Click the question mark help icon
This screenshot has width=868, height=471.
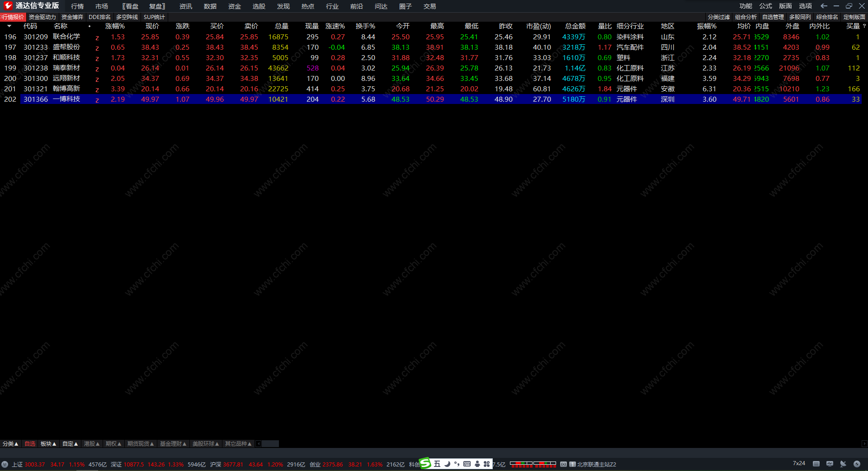864,26
